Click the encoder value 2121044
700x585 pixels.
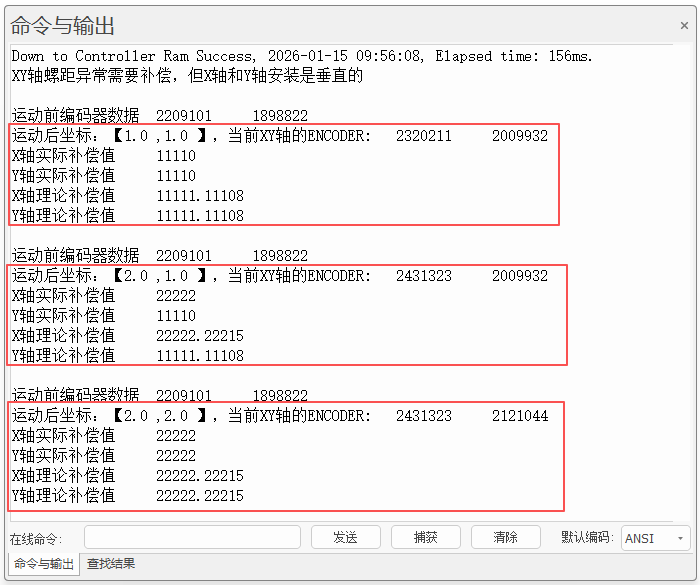click(x=520, y=416)
